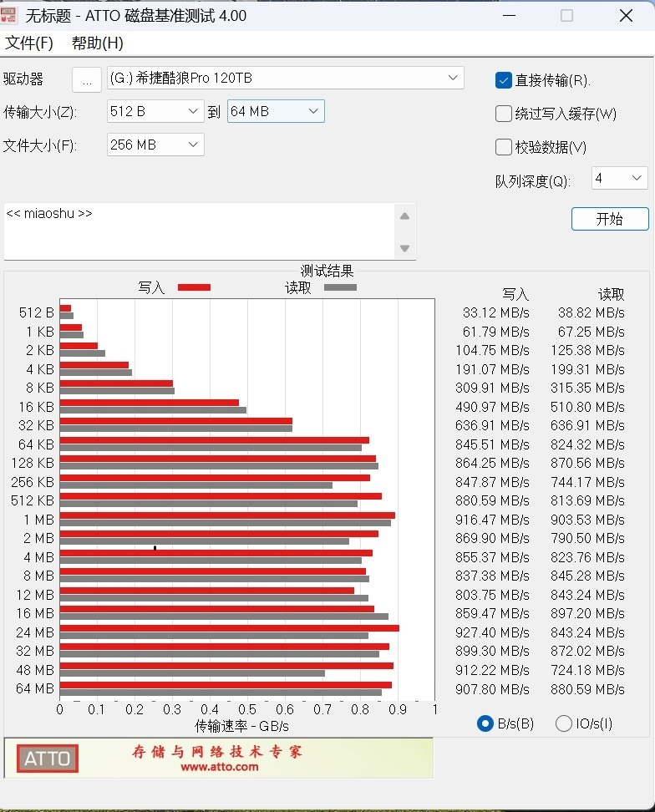Enable the 绕过写入缓存(W) checkbox
The width and height of the screenshot is (655, 812).
[x=503, y=114]
